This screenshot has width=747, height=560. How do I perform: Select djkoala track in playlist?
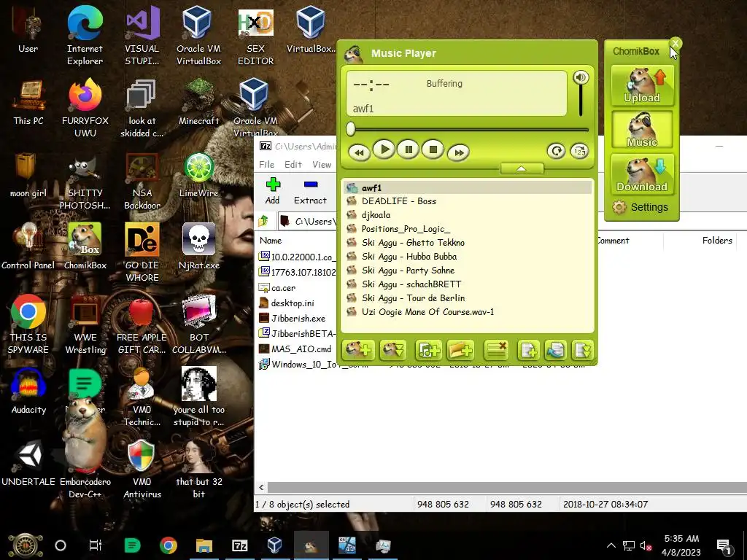click(x=467, y=215)
